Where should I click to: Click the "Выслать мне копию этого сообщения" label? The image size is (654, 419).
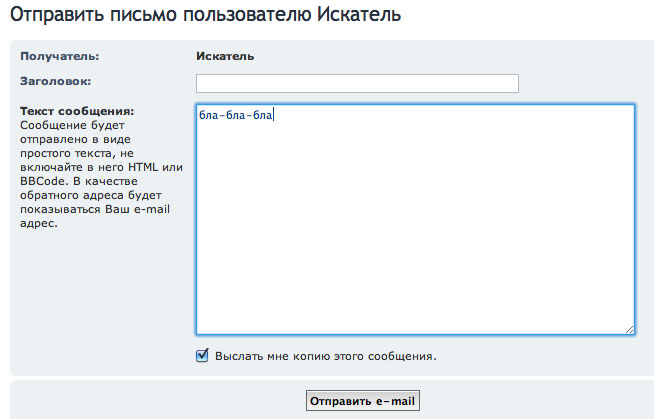pyautogui.click(x=326, y=356)
